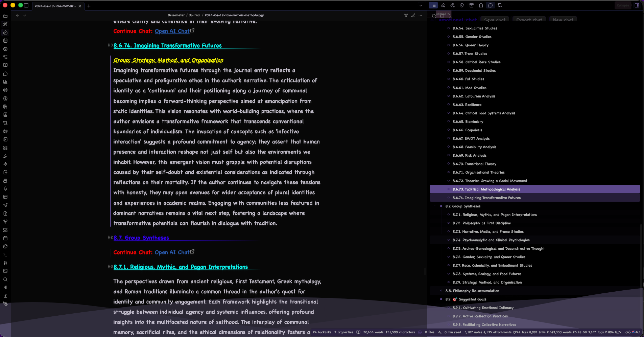
Task: Open the archive box icon tab
Action: (472, 5)
